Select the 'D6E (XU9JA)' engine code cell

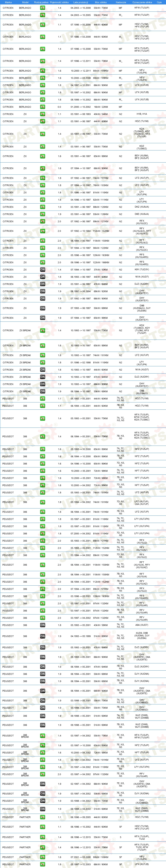click(x=142, y=214)
